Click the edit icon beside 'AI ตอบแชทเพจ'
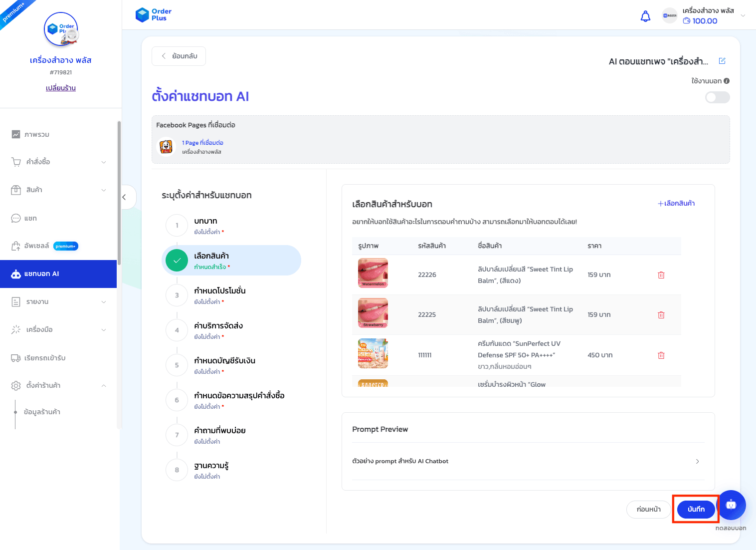Screen dimensions: 756x550 tap(722, 60)
